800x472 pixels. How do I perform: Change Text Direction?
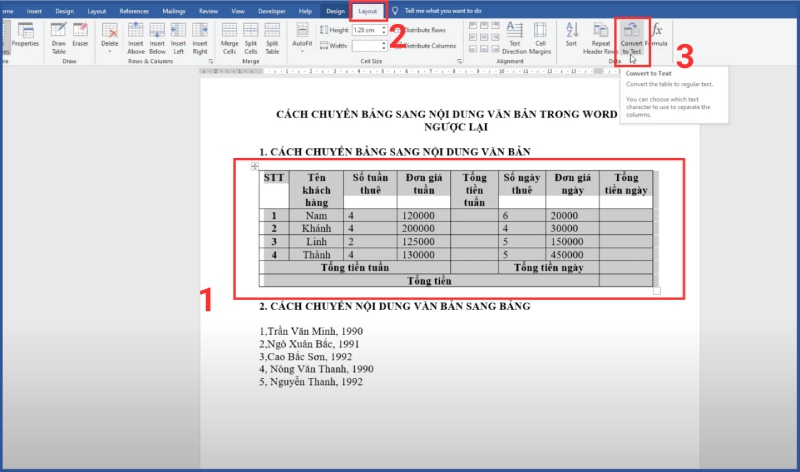tap(514, 38)
